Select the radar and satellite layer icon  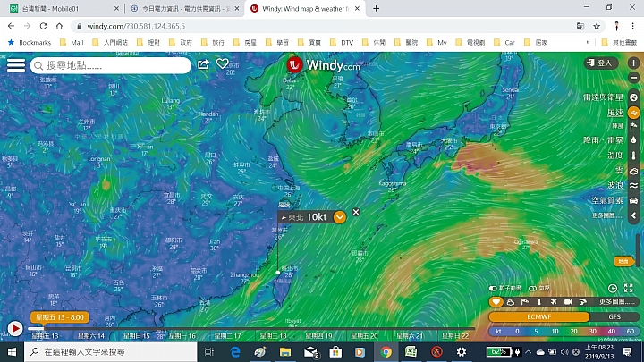point(634,97)
